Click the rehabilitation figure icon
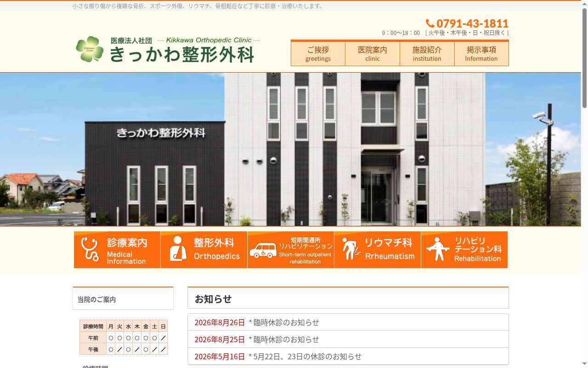The width and height of the screenshot is (588, 368). [x=438, y=249]
